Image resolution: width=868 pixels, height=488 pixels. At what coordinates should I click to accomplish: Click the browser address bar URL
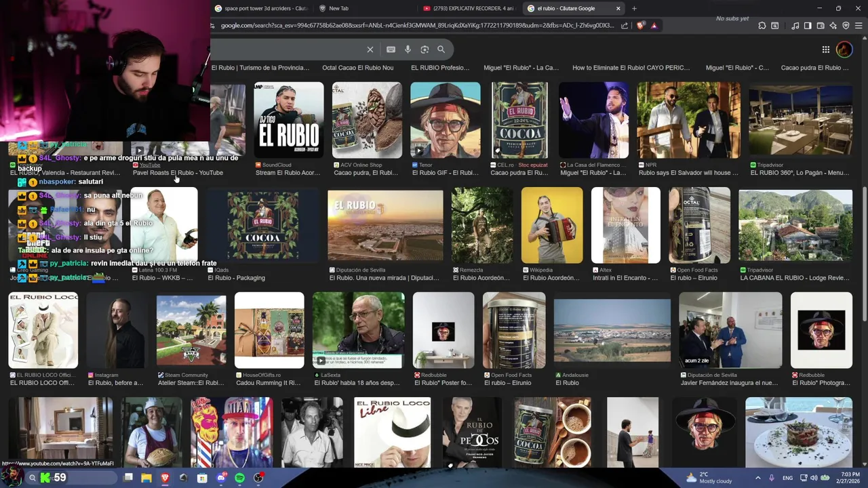(417, 26)
